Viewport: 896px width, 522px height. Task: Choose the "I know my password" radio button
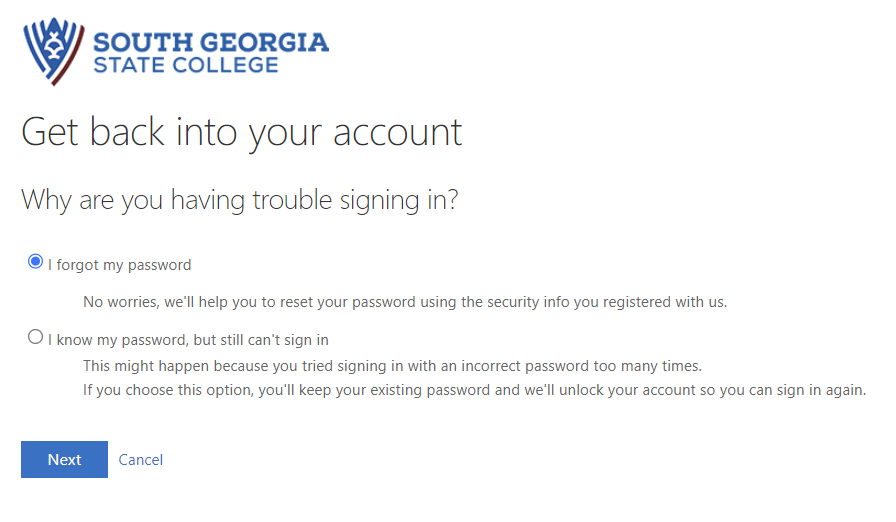pyautogui.click(x=36, y=337)
